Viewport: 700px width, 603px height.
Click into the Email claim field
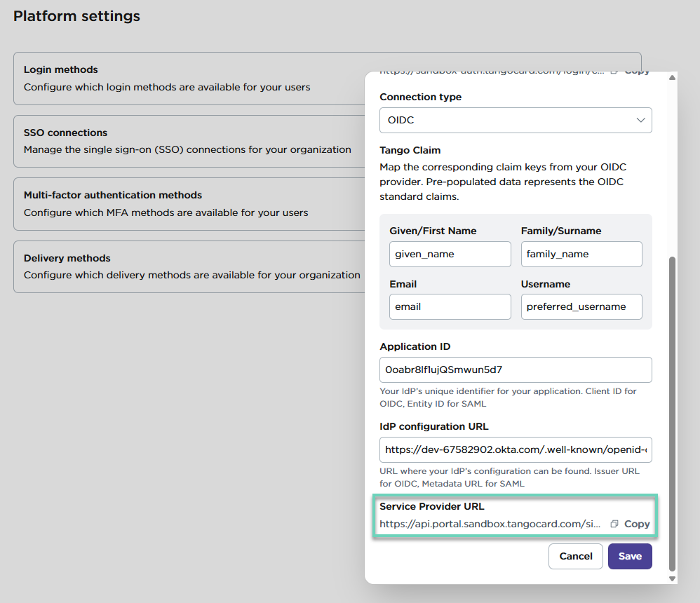click(x=450, y=306)
